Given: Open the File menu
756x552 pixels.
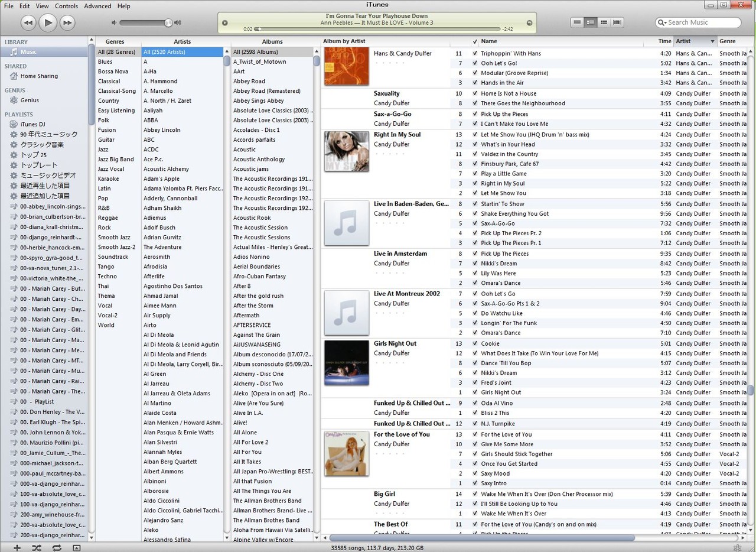Looking at the screenshot, I should point(9,6).
